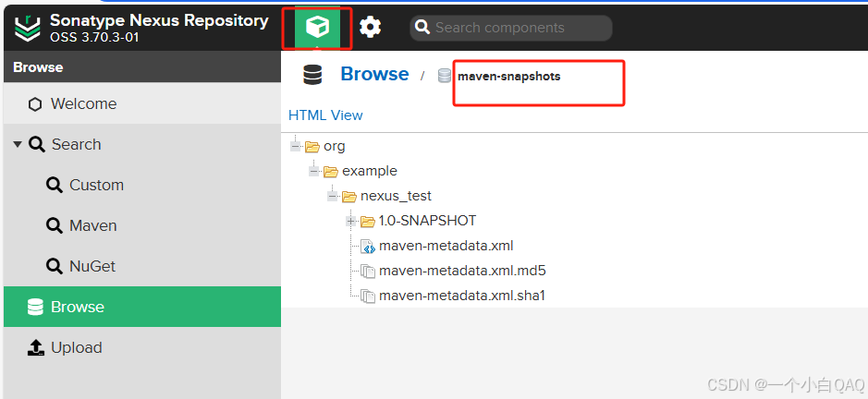Click the maven-snapshots repository icon

coord(445,76)
